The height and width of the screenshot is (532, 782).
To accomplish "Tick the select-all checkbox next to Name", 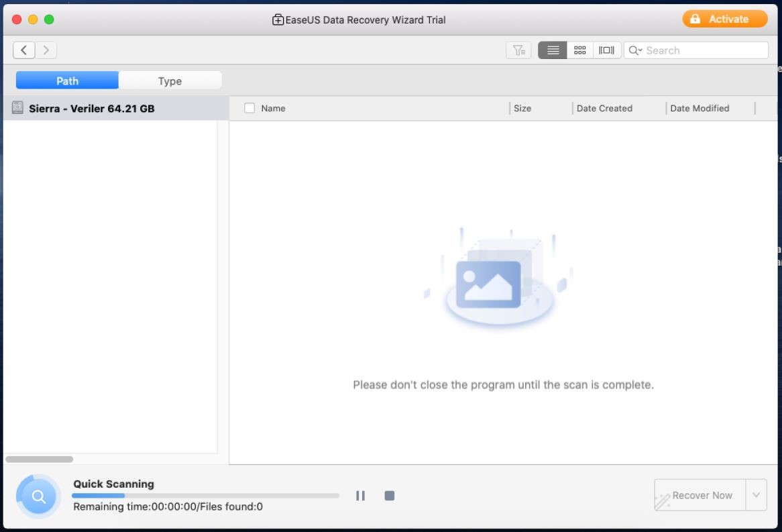I will [249, 108].
